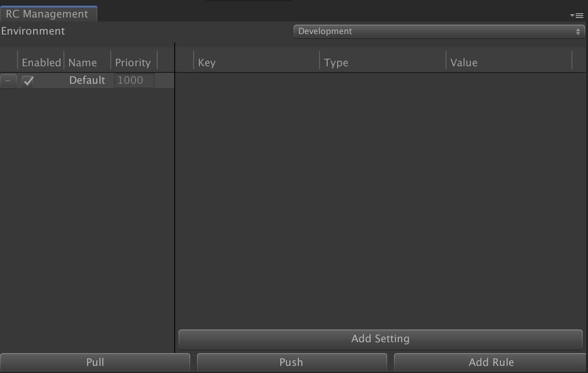The width and height of the screenshot is (588, 373).
Task: Click the Priority column header
Action: coord(133,62)
